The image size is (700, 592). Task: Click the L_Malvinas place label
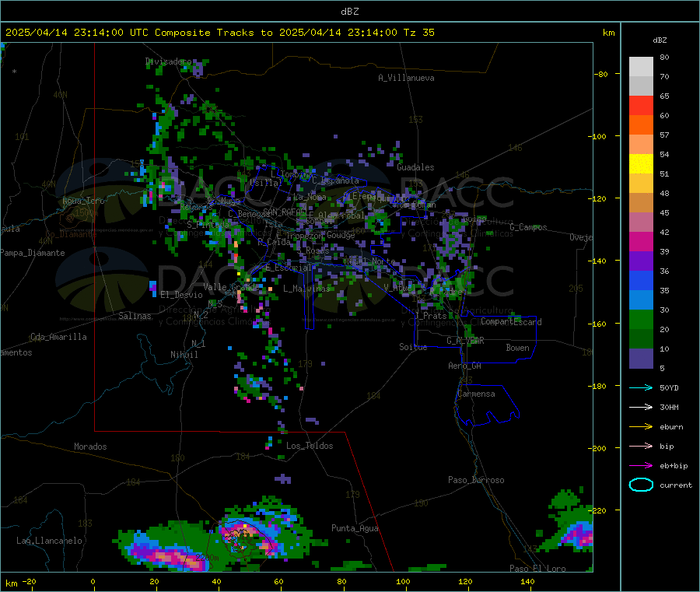tap(306, 289)
